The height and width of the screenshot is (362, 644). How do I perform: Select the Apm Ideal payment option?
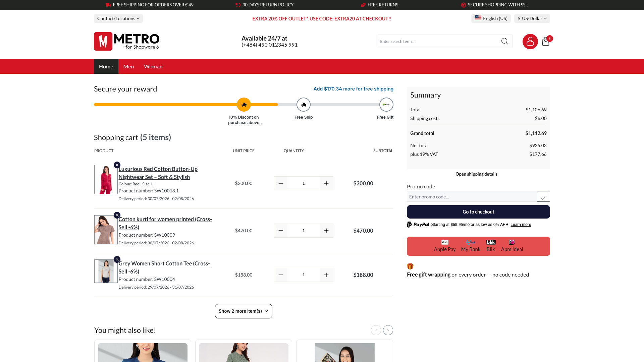click(512, 246)
